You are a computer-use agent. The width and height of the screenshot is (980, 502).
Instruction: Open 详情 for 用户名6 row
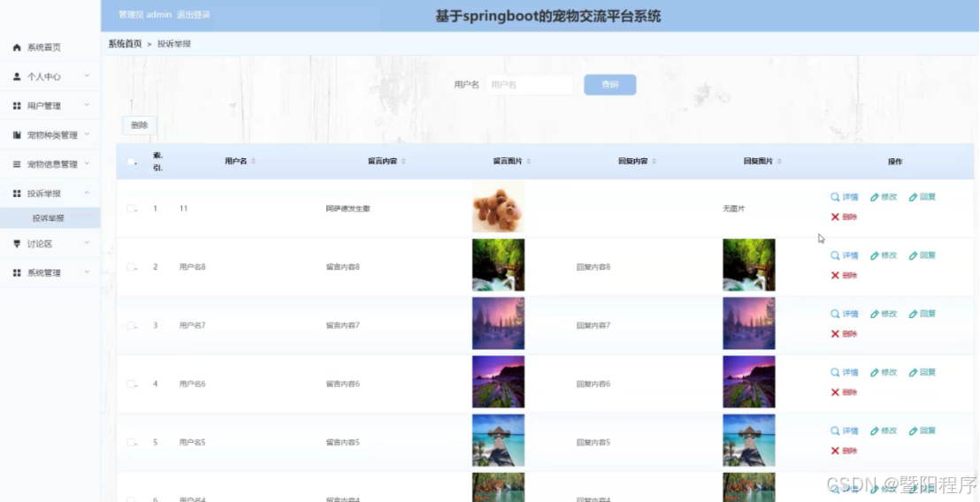[x=845, y=372]
